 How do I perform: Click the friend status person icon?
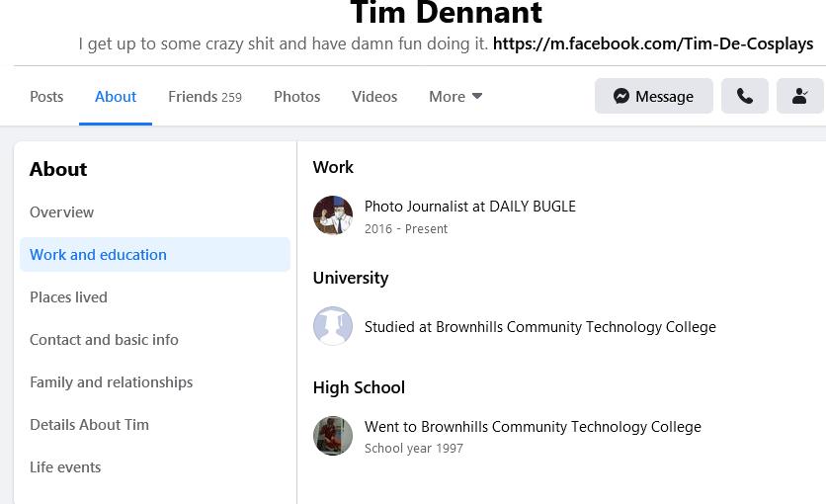(x=800, y=97)
